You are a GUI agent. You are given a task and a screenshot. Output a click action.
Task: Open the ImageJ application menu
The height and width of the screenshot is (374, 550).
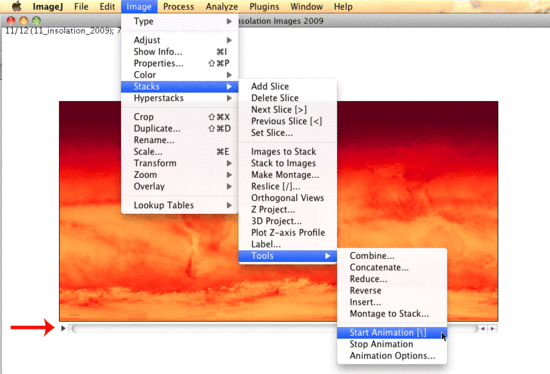[48, 6]
